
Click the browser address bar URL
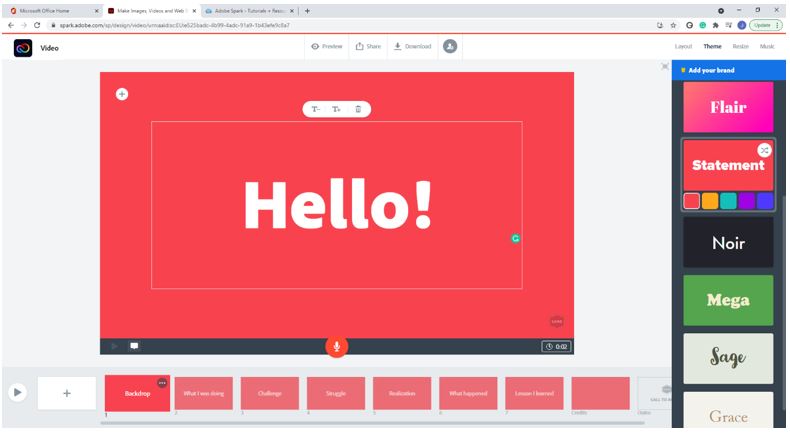click(174, 25)
